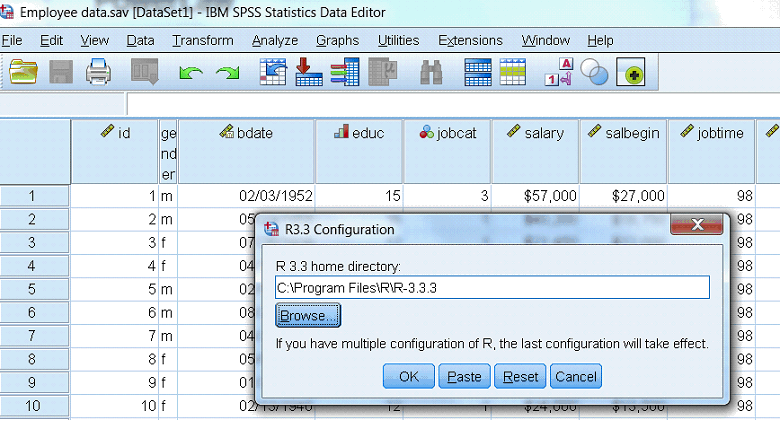Image resolution: width=781 pixels, height=421 pixels.
Task: Click the bdate cell 02/03/1952
Action: coord(247,196)
